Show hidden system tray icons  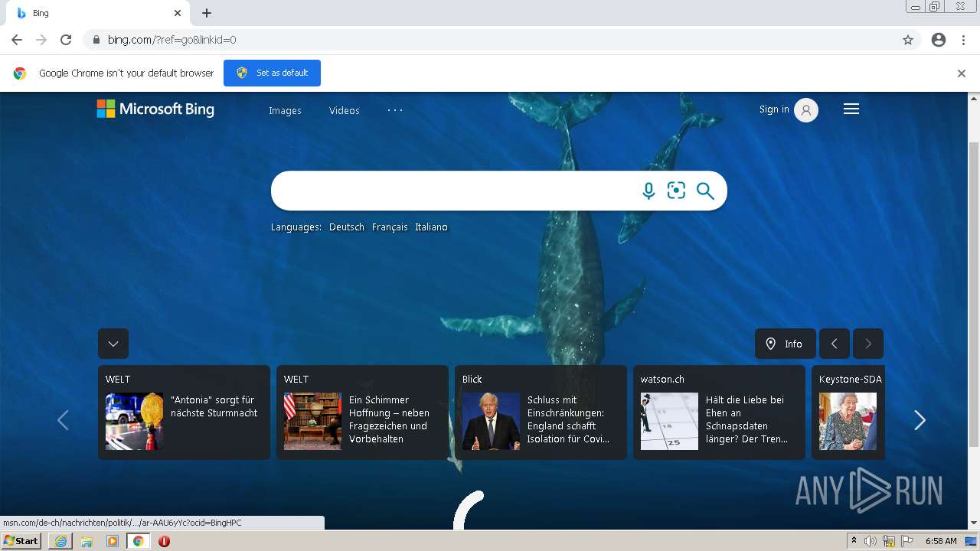[x=854, y=541]
